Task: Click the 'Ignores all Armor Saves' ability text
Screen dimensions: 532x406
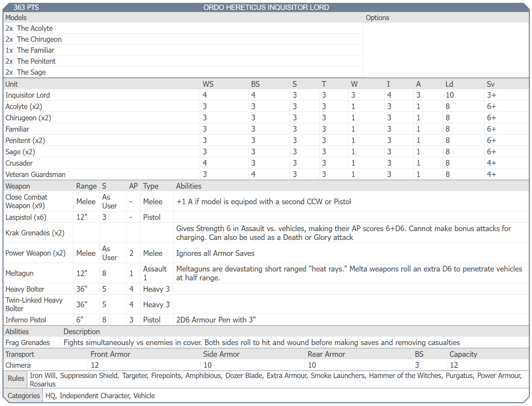Action: (x=215, y=253)
